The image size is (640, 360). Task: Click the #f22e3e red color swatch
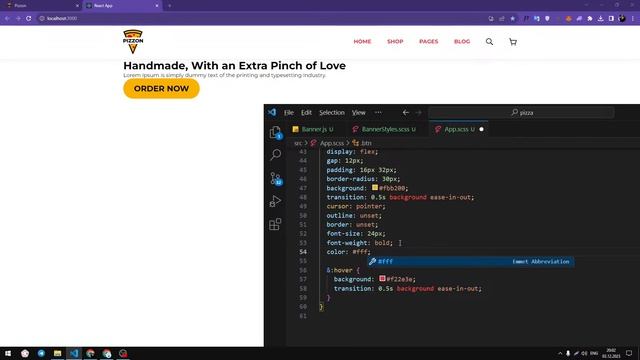point(382,279)
